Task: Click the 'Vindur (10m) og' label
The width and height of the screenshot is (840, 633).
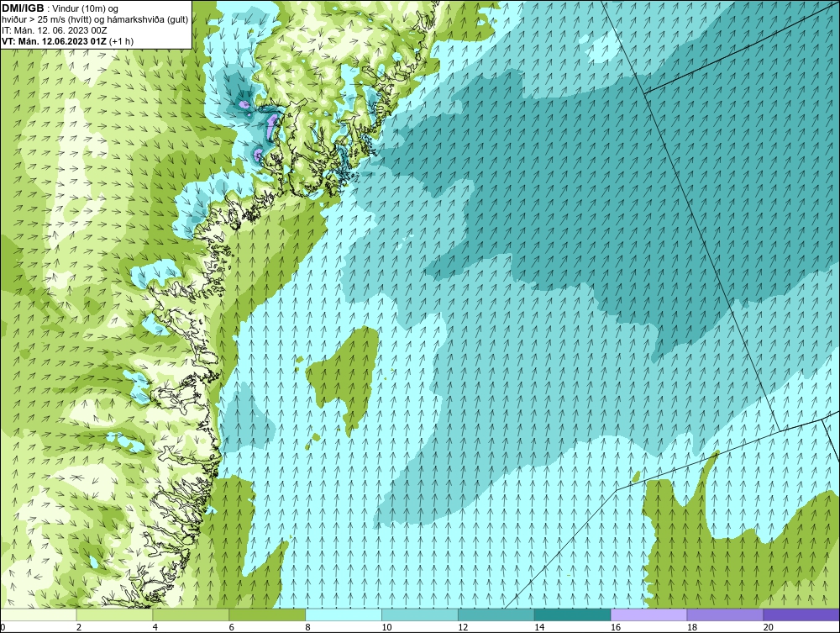Action: point(87,9)
